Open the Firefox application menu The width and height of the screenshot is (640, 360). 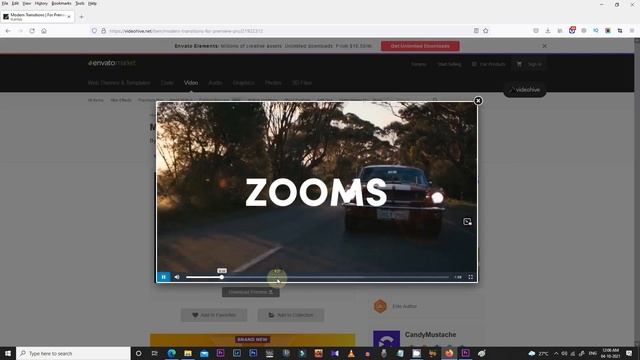632,31
